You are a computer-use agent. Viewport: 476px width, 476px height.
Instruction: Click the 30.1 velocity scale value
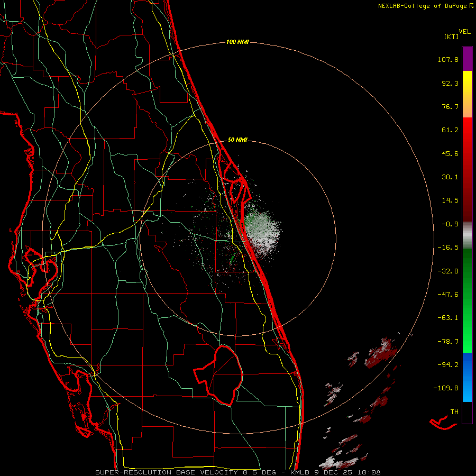[x=450, y=177]
